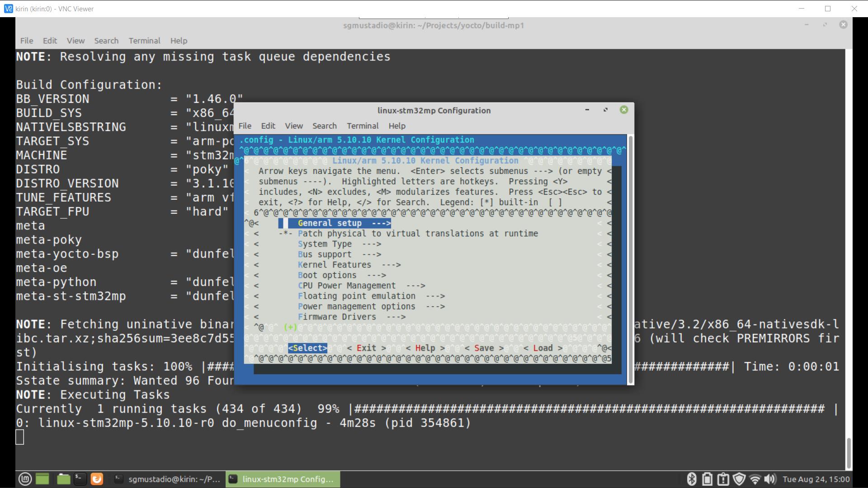The image size is (868, 488).
Task: Open the Linux Mint start menu
Action: (25, 479)
